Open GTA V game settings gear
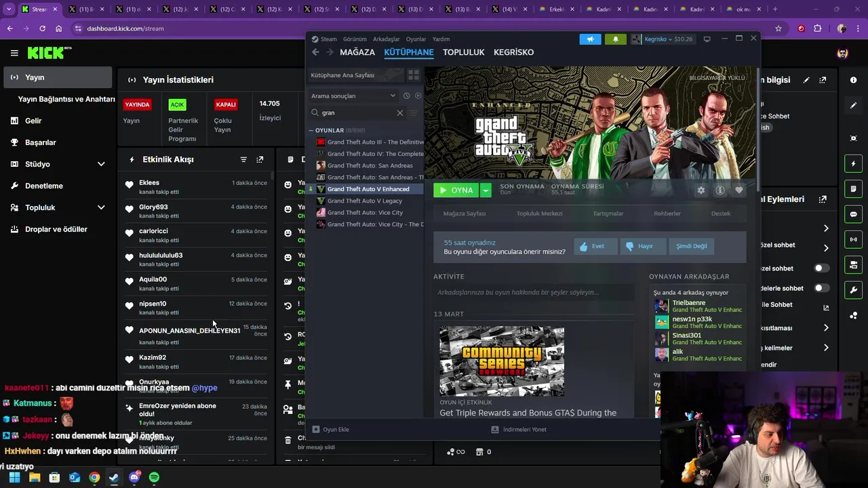This screenshot has width=868, height=488. 701,190
